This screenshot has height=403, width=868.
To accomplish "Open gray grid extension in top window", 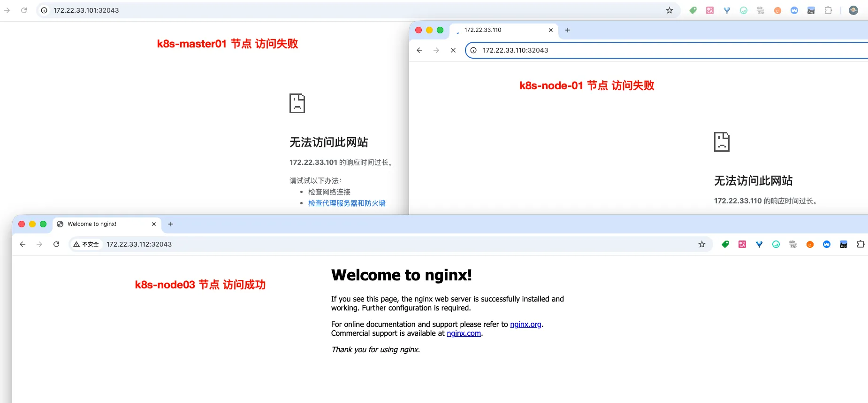I will click(x=761, y=10).
